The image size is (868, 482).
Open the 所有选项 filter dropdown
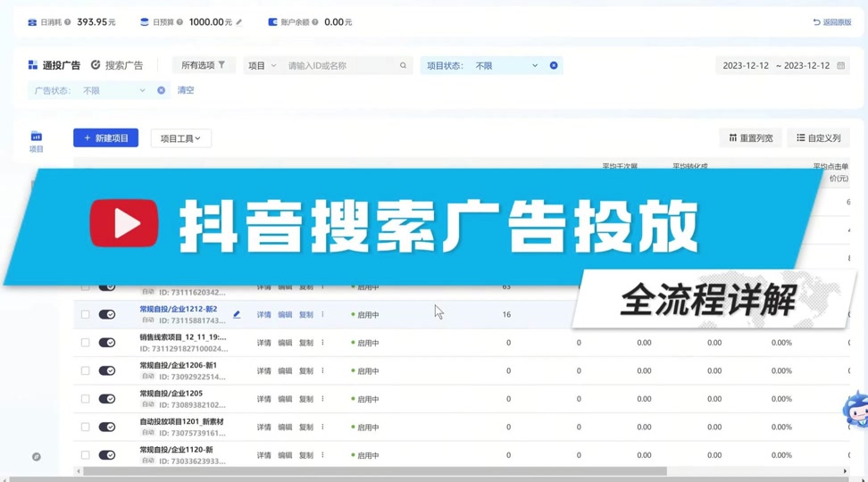[x=204, y=65]
